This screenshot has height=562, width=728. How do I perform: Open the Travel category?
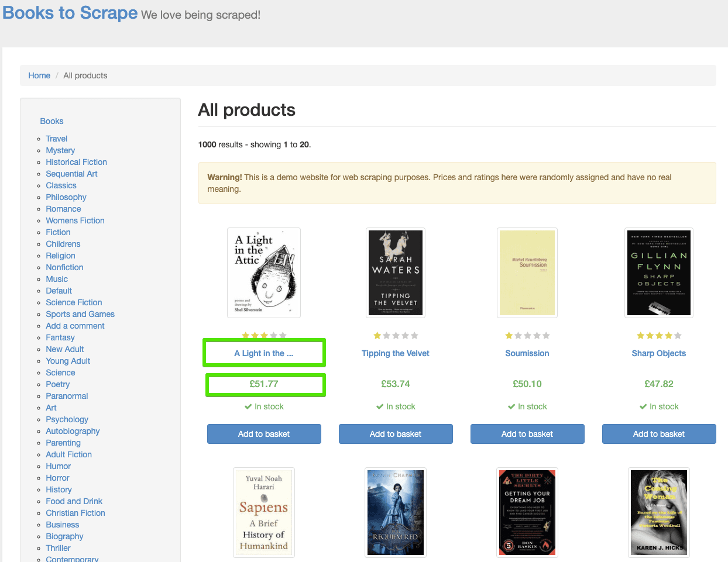pos(56,139)
